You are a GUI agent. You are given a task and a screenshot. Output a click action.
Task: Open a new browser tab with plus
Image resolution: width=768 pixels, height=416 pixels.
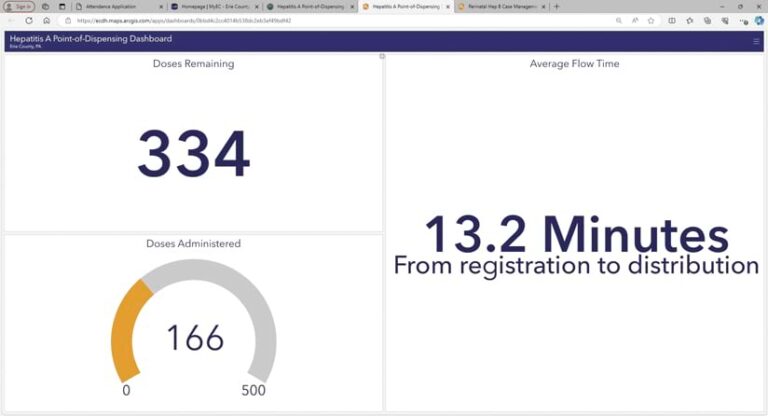(x=556, y=7)
